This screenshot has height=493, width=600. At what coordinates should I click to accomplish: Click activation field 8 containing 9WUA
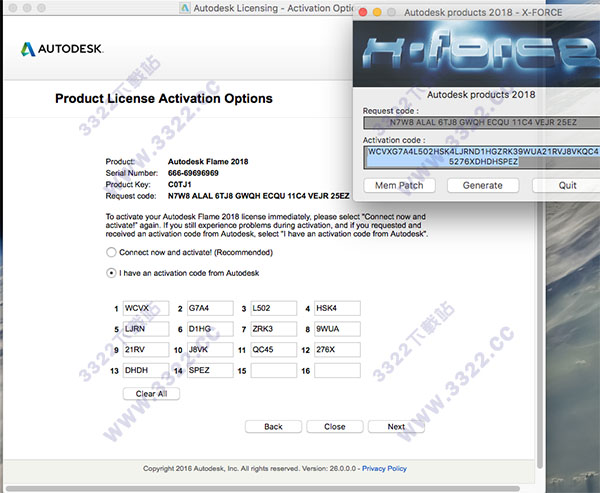coord(337,329)
